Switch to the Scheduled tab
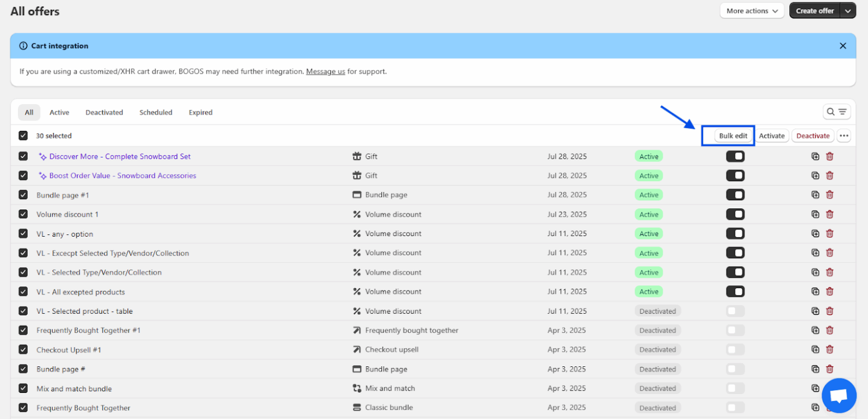The width and height of the screenshot is (868, 419). click(156, 112)
